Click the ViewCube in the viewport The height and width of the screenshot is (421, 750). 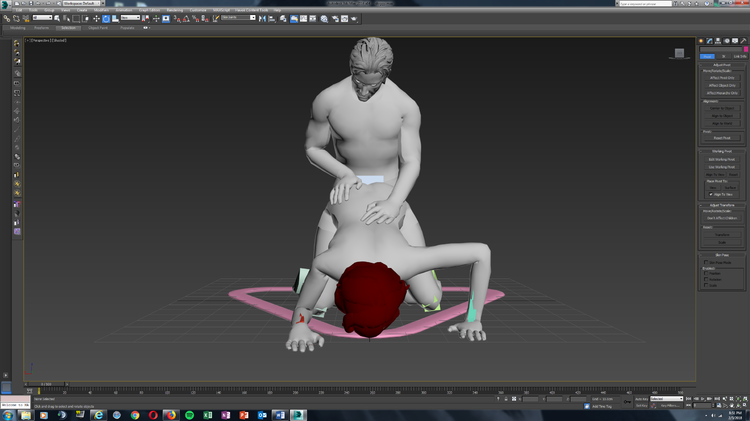click(679, 53)
